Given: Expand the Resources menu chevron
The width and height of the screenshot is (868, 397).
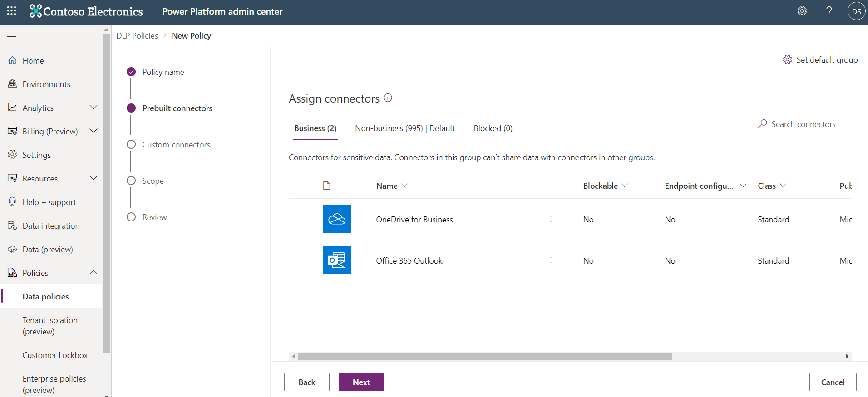Looking at the screenshot, I should (x=94, y=178).
